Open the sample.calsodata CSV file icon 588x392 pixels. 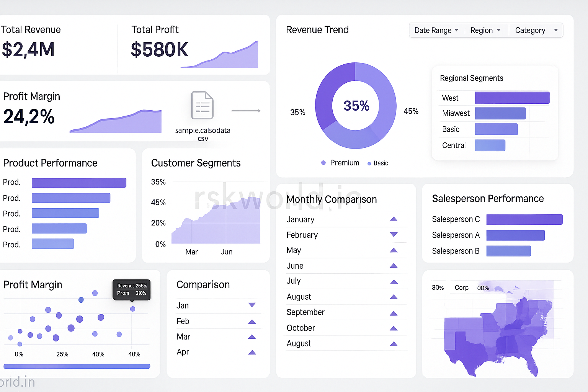click(x=203, y=106)
